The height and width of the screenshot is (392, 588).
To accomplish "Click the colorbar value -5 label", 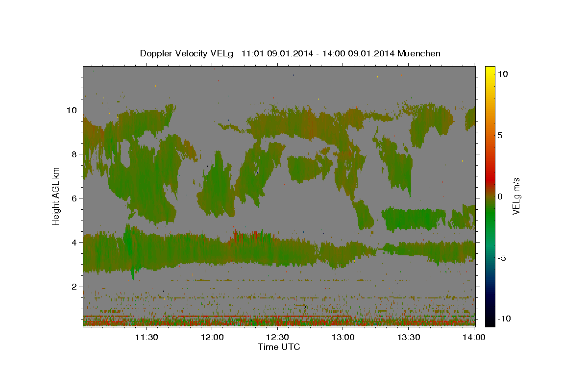I will coord(501,257).
